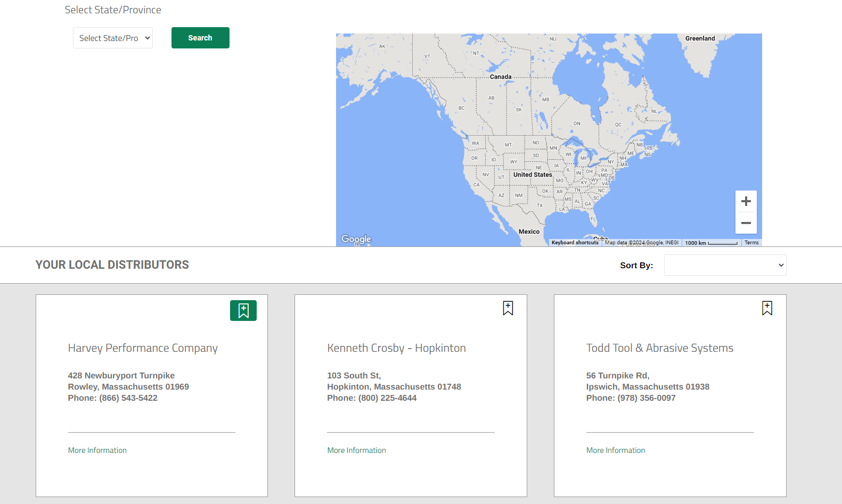The height and width of the screenshot is (504, 842).
Task: Click the United States label on map
Action: [x=533, y=175]
